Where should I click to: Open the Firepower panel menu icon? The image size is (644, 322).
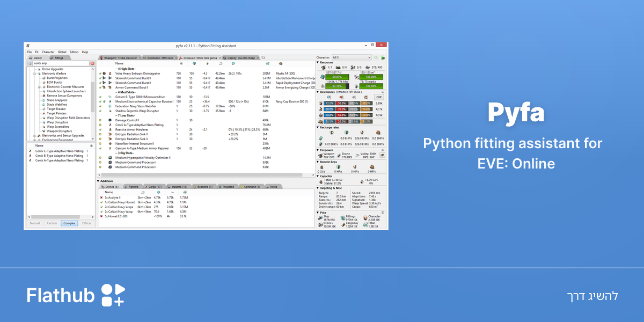383,150
